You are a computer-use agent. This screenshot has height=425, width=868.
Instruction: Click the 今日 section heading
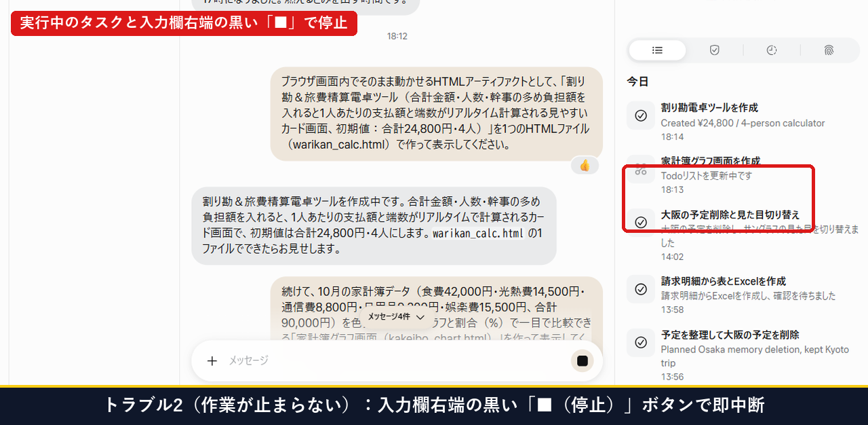click(637, 81)
